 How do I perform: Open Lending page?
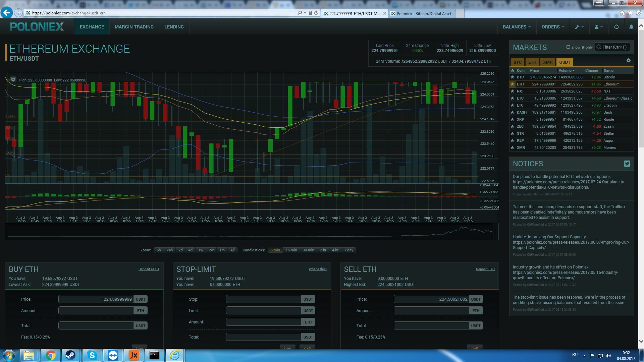(174, 27)
